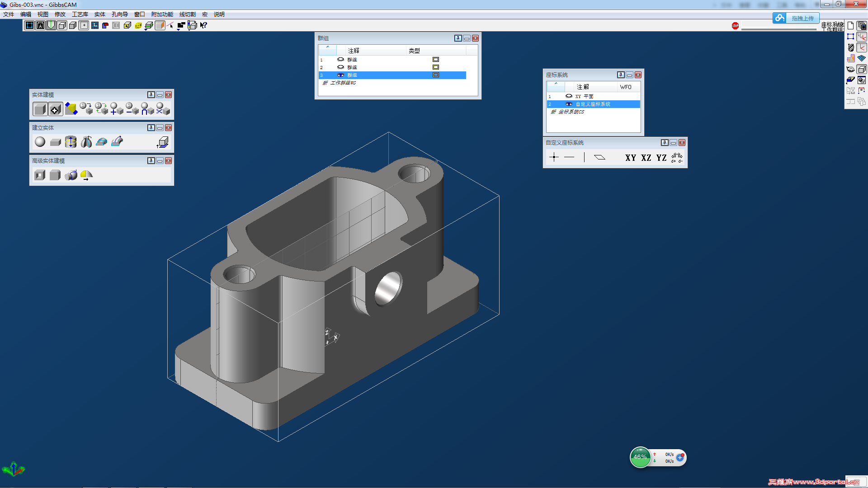Set plane with the XZ button
This screenshot has width=868, height=488.
646,158
